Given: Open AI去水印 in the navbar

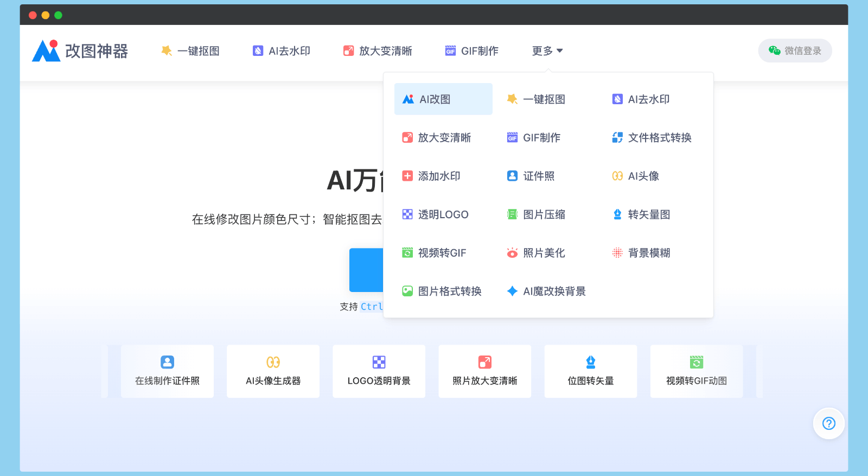Looking at the screenshot, I should [282, 50].
